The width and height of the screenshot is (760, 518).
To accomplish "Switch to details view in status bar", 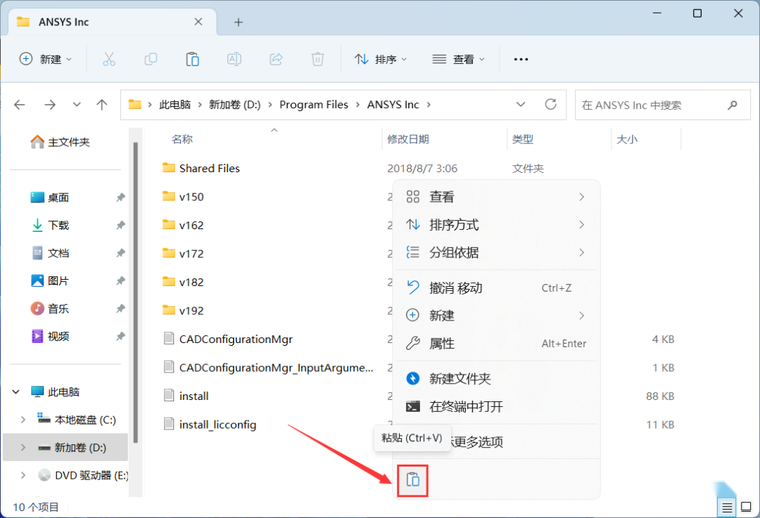I will [x=727, y=507].
